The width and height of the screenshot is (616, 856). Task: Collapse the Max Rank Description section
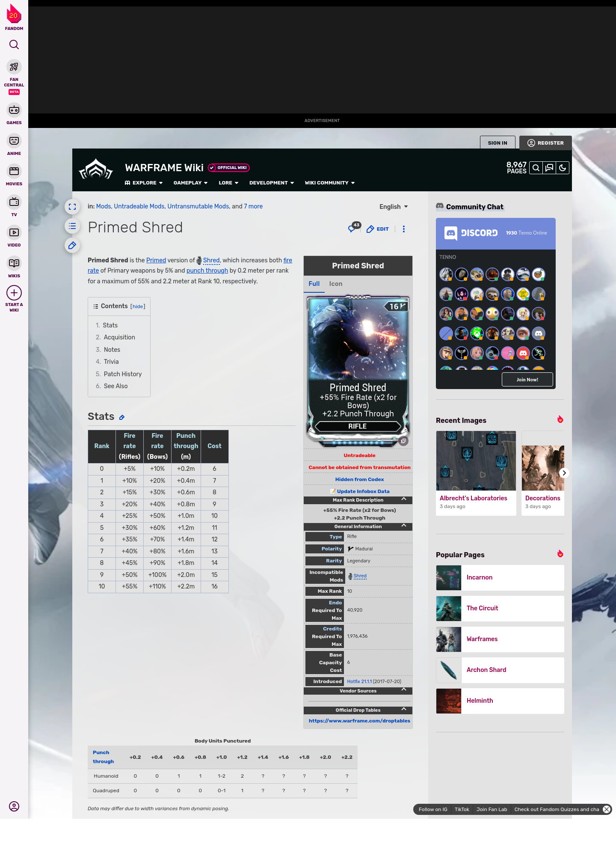click(403, 499)
